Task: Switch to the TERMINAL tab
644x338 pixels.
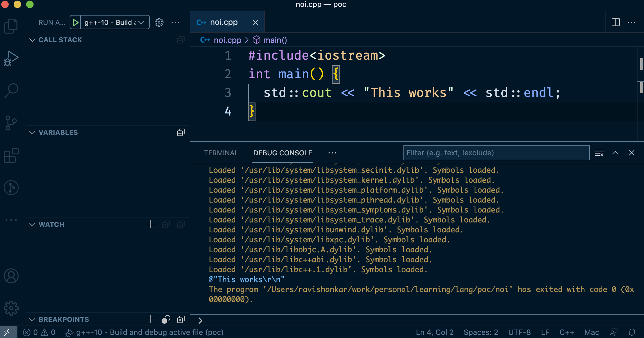Action: point(221,153)
